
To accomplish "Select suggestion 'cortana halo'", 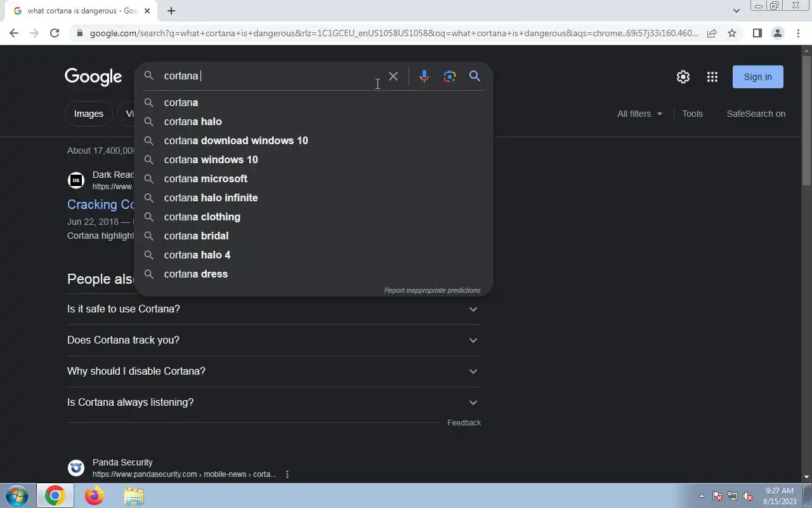I will click(x=313, y=121).
